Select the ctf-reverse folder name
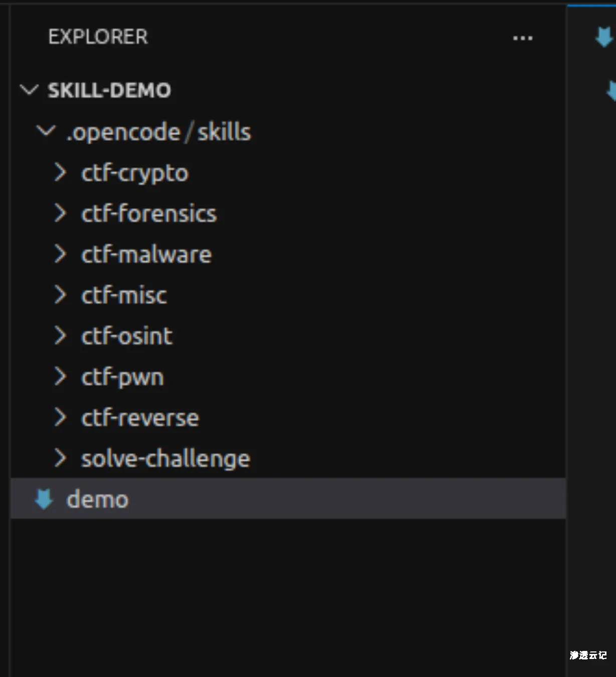 (140, 417)
